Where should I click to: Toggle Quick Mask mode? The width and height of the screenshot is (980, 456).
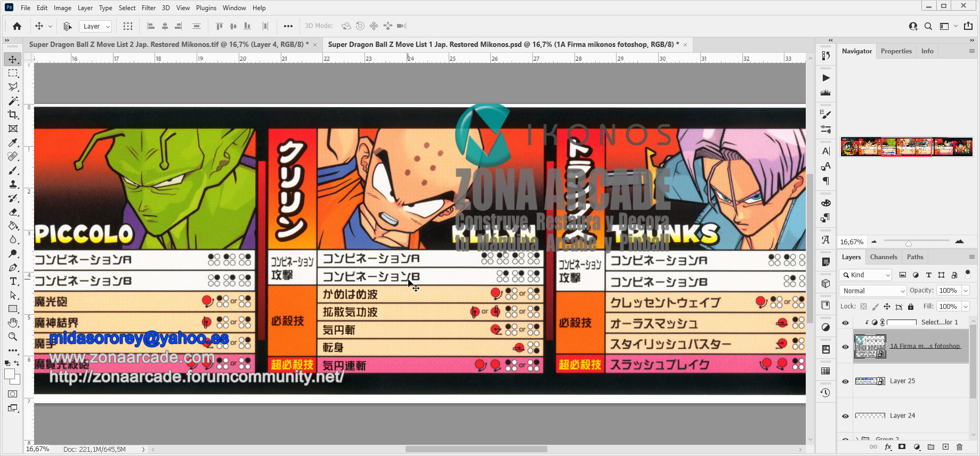pyautogui.click(x=13, y=394)
